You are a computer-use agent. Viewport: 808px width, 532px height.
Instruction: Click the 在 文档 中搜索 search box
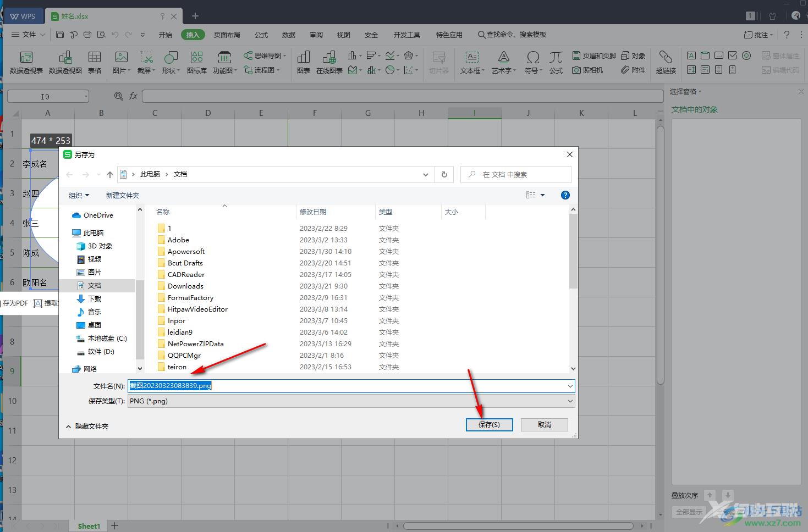pyautogui.click(x=516, y=174)
